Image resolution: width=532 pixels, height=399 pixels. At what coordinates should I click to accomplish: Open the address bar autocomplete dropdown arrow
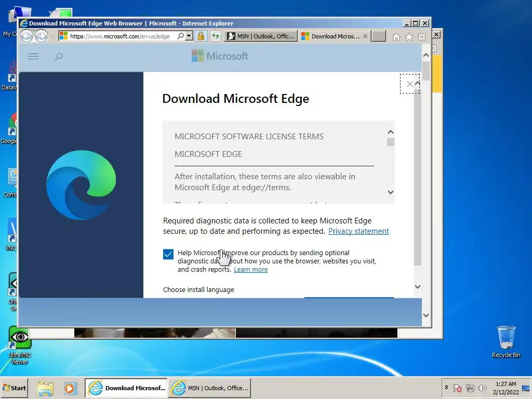coord(189,36)
